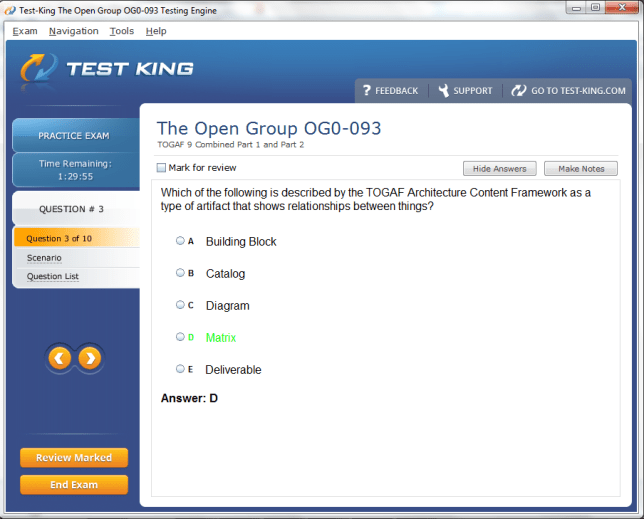The height and width of the screenshot is (519, 644).
Task: Choose answer D Matrix
Action: point(180,337)
